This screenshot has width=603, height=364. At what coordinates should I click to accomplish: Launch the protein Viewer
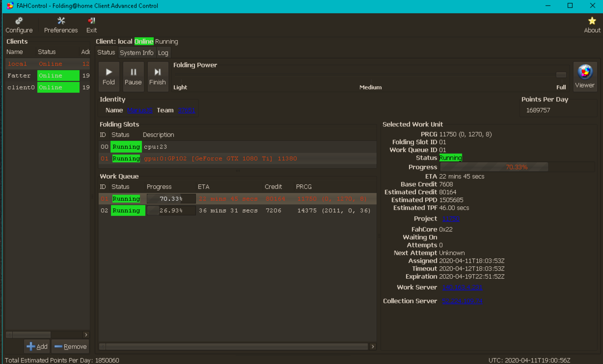585,77
